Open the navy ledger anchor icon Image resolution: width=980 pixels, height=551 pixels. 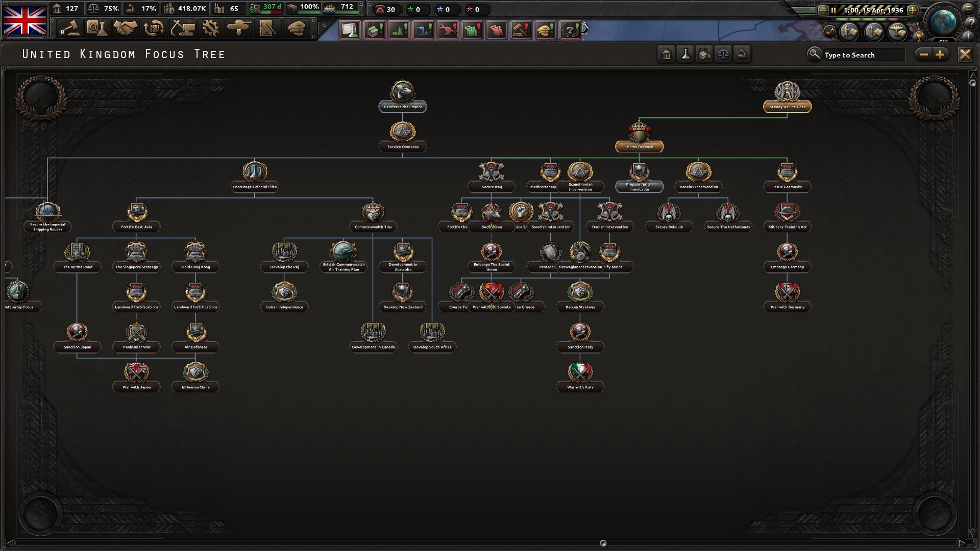point(874,32)
